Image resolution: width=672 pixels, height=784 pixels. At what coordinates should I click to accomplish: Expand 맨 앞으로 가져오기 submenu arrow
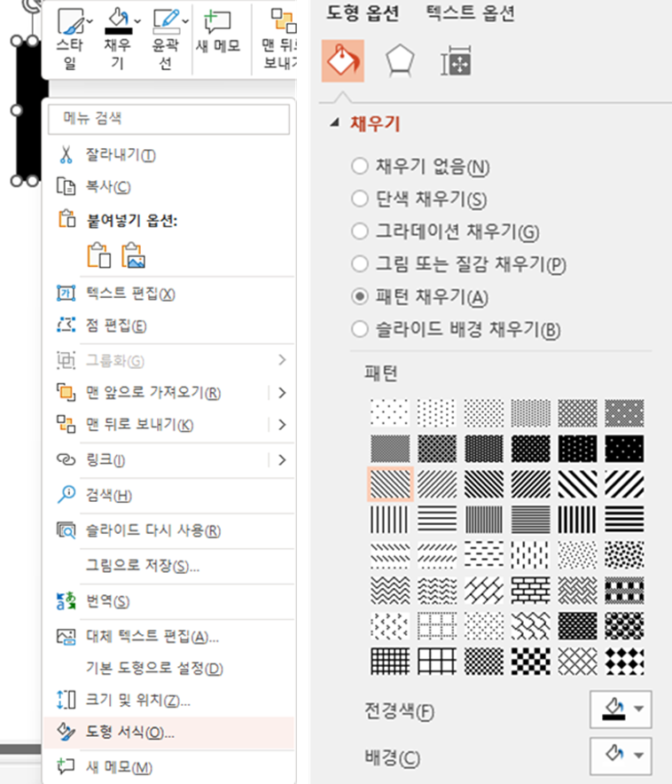click(282, 393)
